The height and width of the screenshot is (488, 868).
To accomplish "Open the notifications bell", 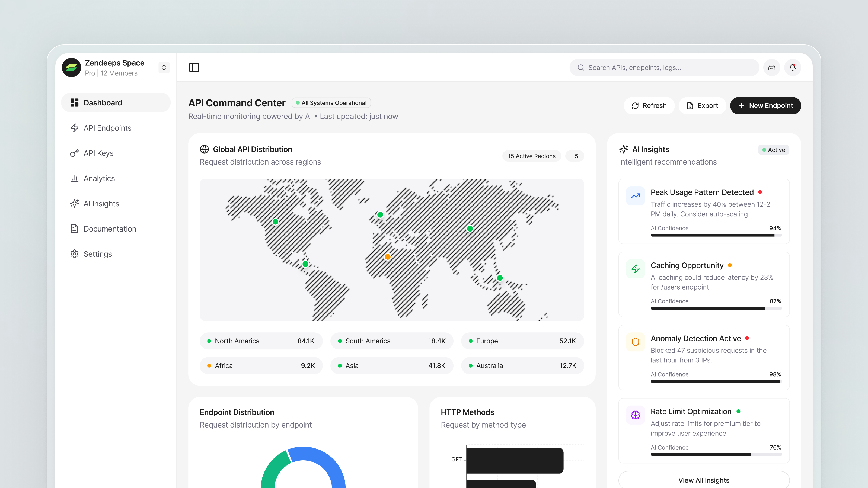I will (x=793, y=68).
